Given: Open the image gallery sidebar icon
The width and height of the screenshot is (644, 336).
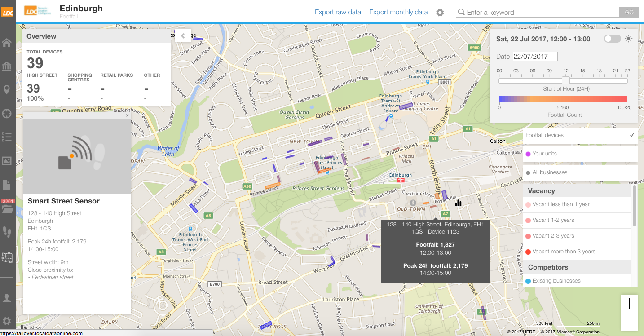Looking at the screenshot, I should click(x=7, y=160).
